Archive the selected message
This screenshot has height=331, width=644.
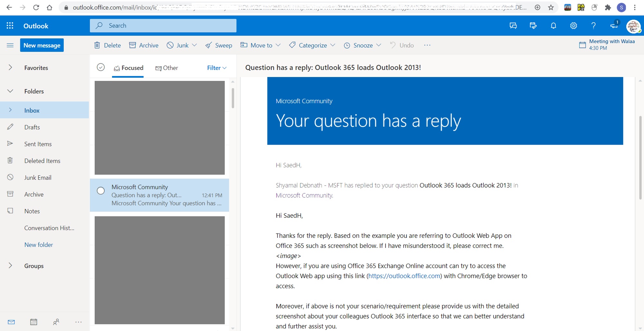[144, 45]
